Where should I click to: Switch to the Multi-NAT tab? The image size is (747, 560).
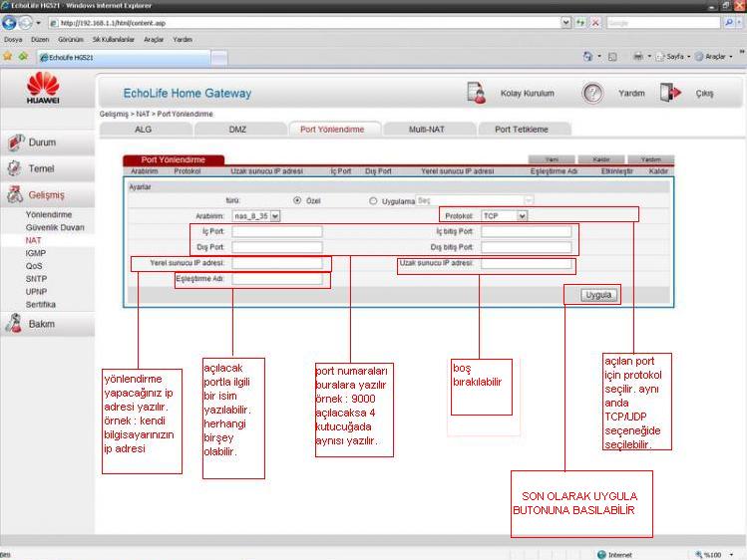tap(429, 130)
